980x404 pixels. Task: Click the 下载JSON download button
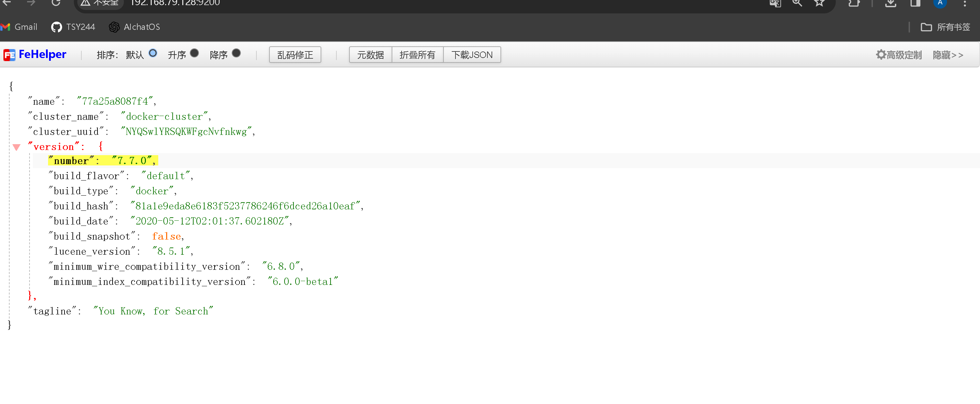tap(472, 55)
